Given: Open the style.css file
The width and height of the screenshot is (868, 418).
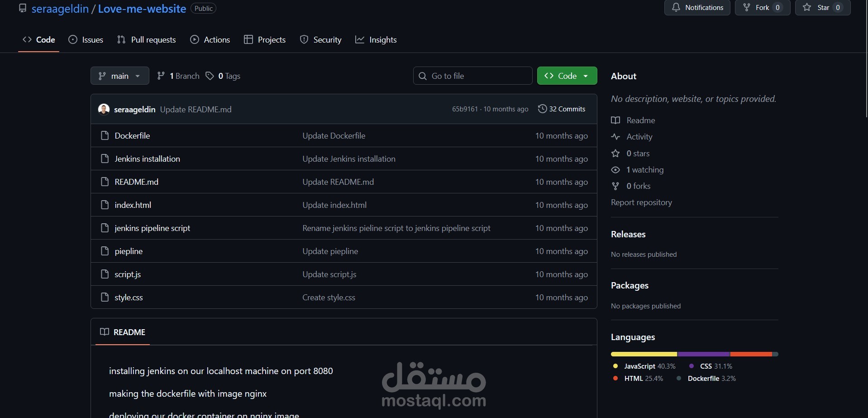Looking at the screenshot, I should 129,297.
